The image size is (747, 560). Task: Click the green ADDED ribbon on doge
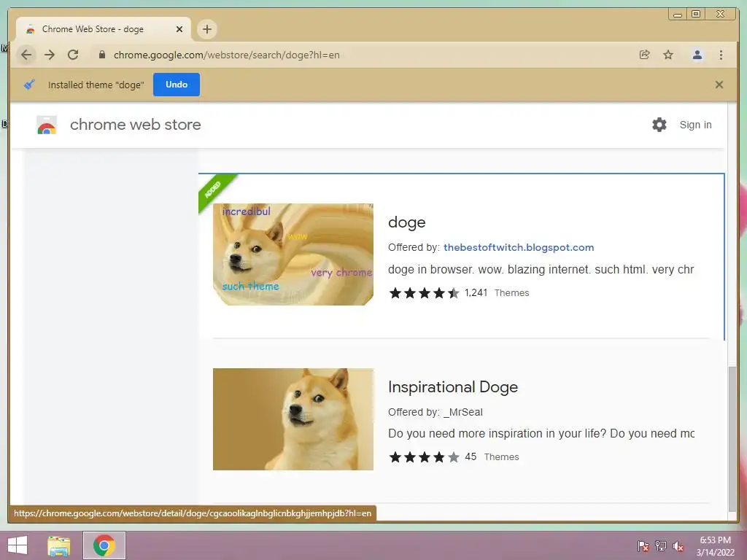tap(213, 190)
